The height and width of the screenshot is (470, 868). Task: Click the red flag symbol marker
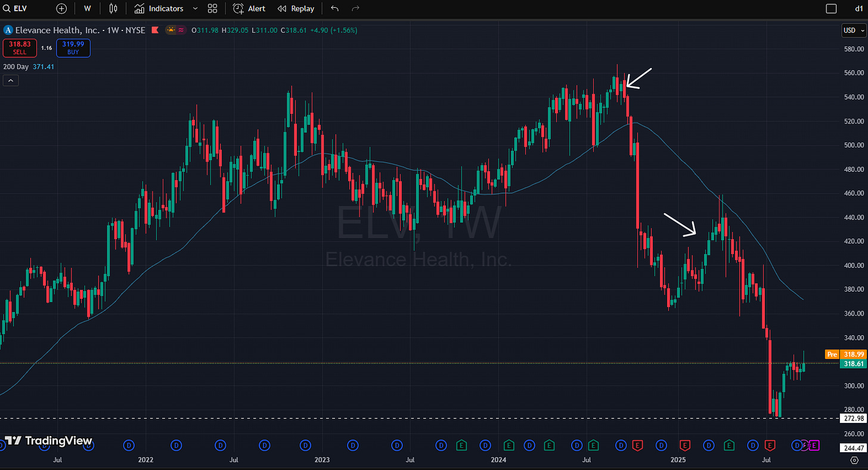point(155,30)
